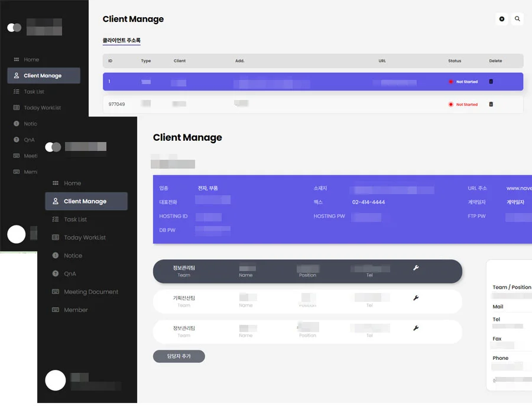532x406 pixels.
Task: Click the wrench icon in the dark 정보관리팀 row
Action: click(416, 268)
